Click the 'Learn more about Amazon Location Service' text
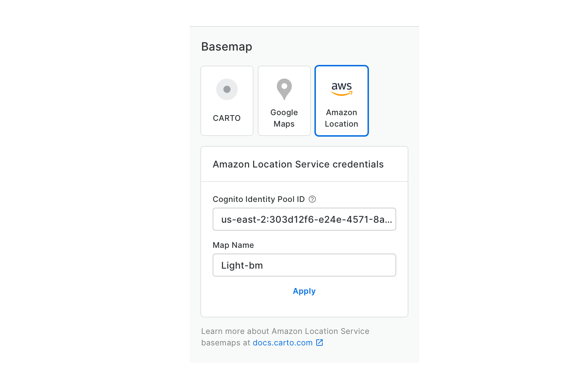The width and height of the screenshot is (588, 387). pos(285,331)
